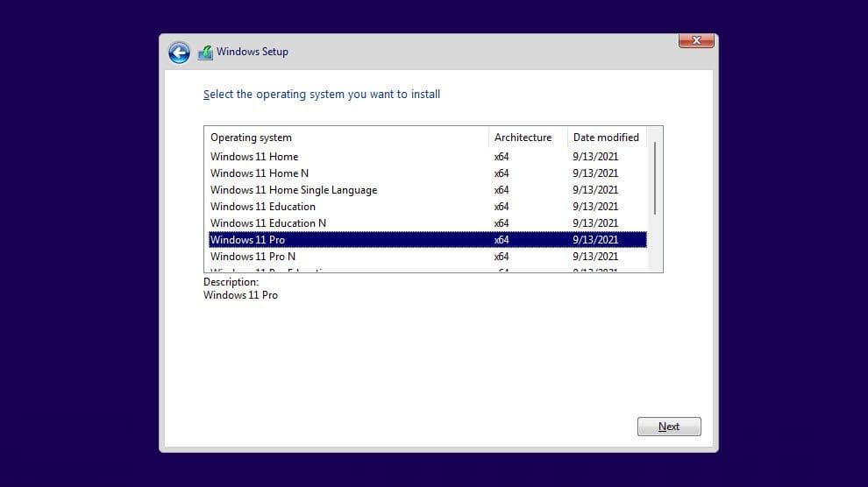The height and width of the screenshot is (487, 868).
Task: Select Windows 11 Education edition
Action: click(263, 207)
